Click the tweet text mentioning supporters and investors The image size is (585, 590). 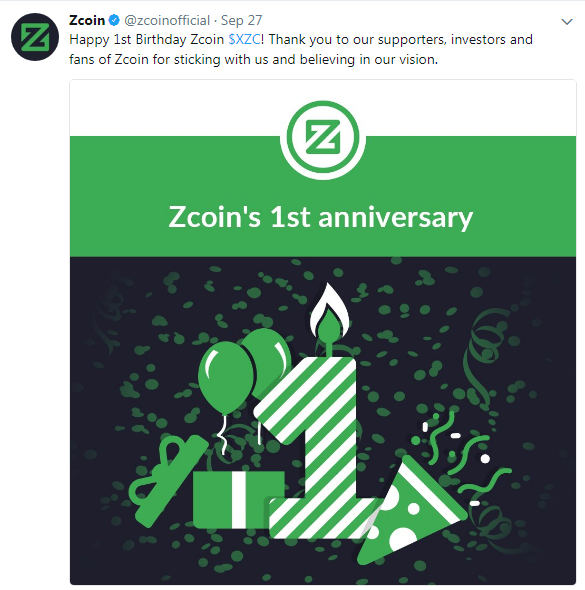pos(301,49)
